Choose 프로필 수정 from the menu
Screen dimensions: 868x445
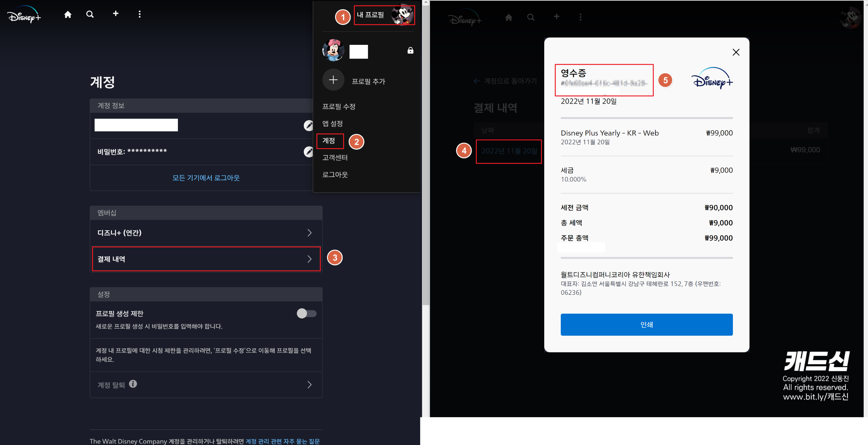(339, 106)
